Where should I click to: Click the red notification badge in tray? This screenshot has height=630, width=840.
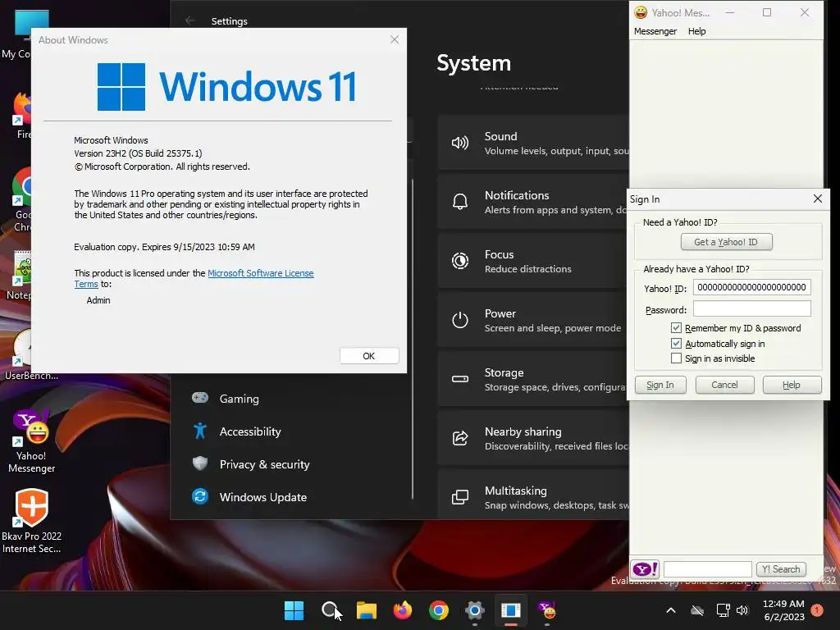[817, 610]
